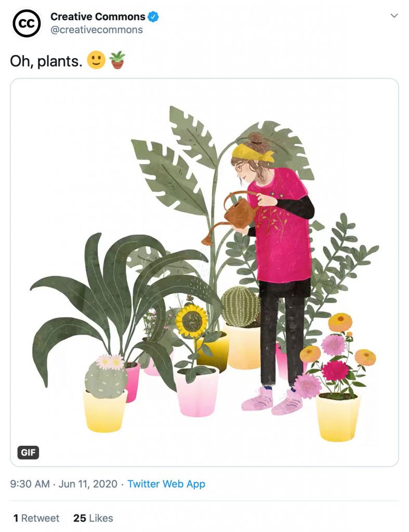View the 25 Likes list
Screen dimensions: 409x532
tap(93, 518)
